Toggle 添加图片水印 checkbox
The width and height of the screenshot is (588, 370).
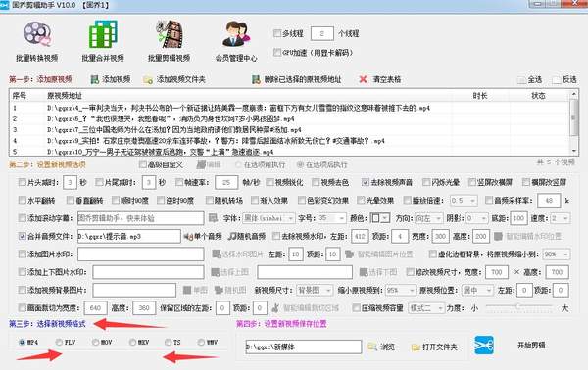(x=23, y=254)
